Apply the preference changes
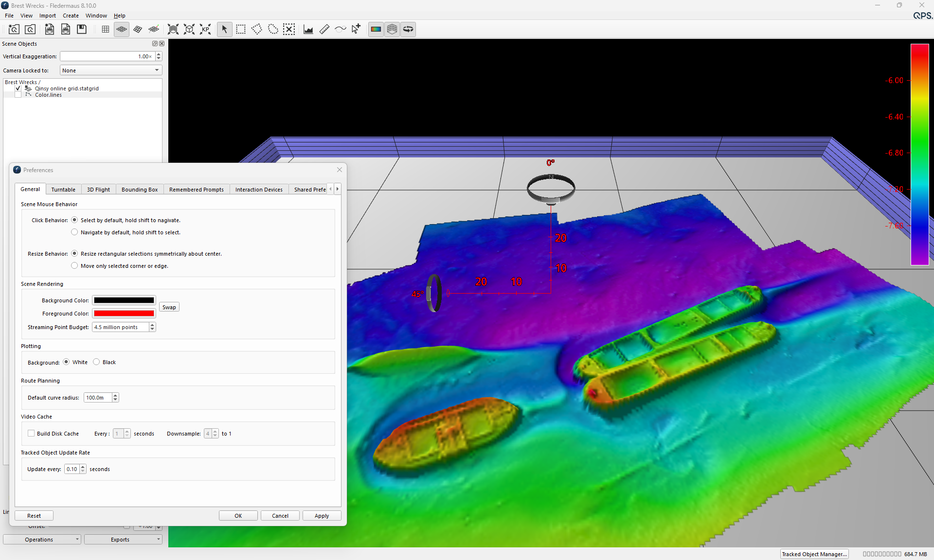The width and height of the screenshot is (934, 560). [x=322, y=516]
